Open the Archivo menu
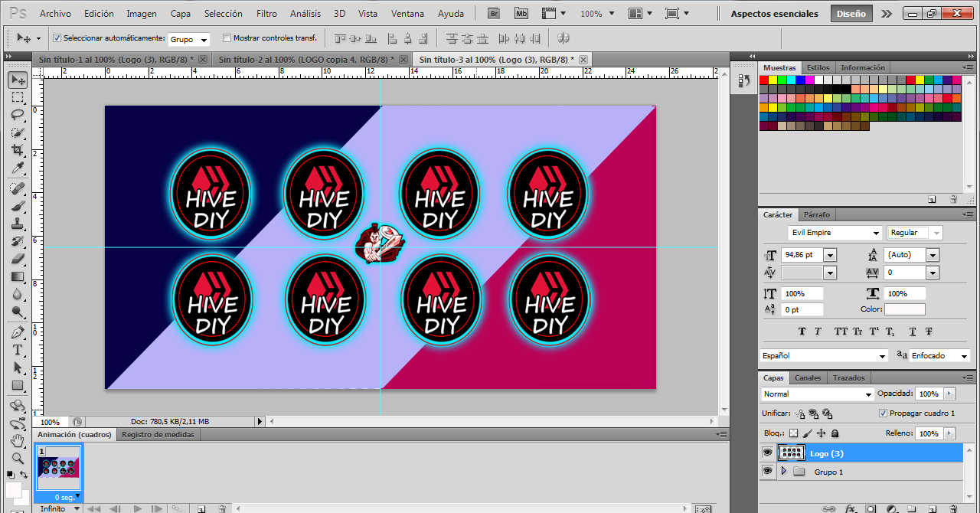 click(x=55, y=14)
